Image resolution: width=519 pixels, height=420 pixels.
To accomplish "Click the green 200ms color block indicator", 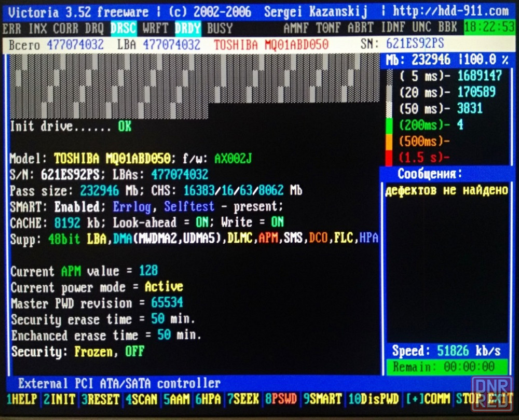I will [389, 125].
